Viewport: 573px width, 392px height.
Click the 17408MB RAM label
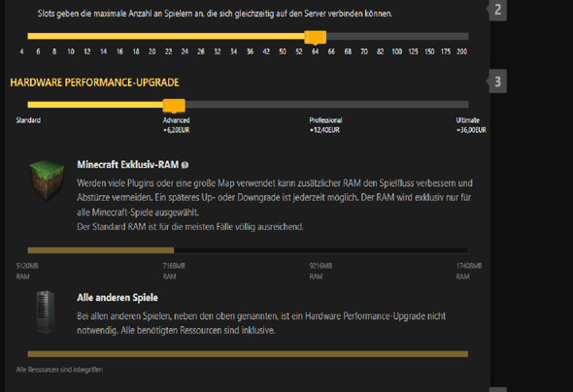point(469,271)
